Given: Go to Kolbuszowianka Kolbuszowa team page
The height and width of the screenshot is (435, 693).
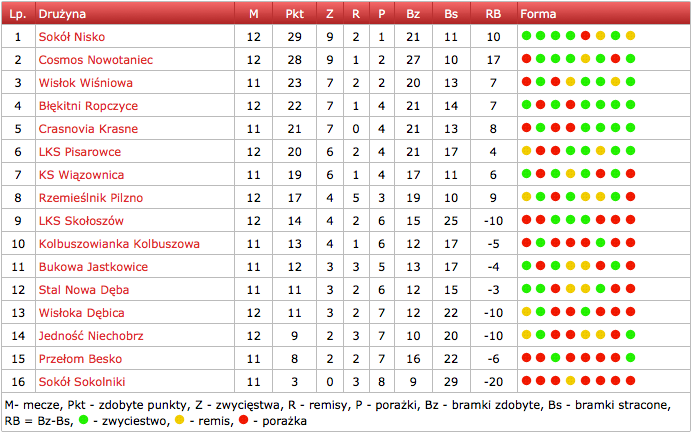Looking at the screenshot, I should coord(119,244).
